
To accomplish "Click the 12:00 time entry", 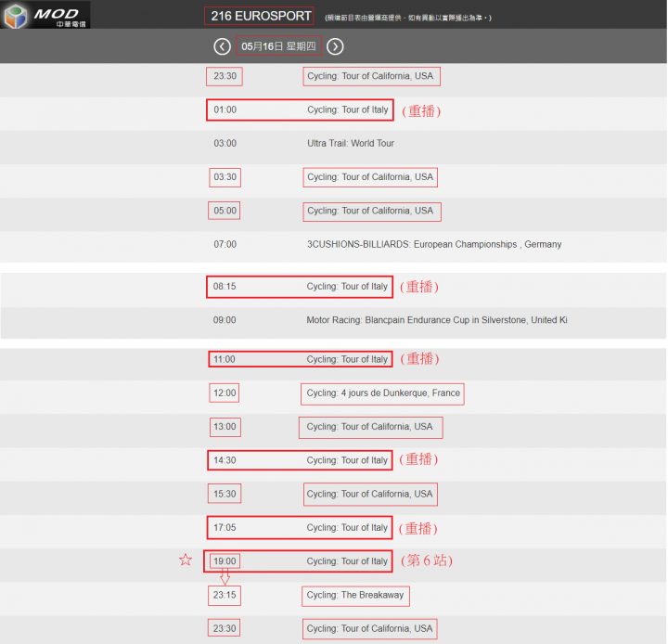I will (225, 393).
